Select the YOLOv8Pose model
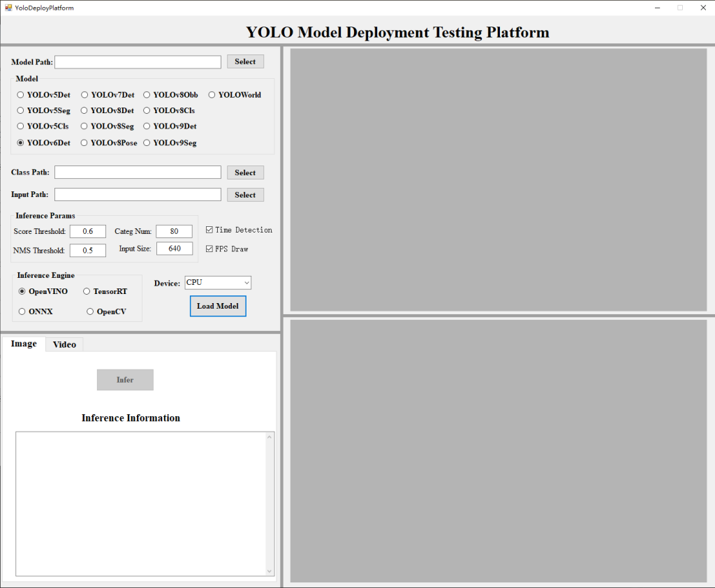 [84, 142]
